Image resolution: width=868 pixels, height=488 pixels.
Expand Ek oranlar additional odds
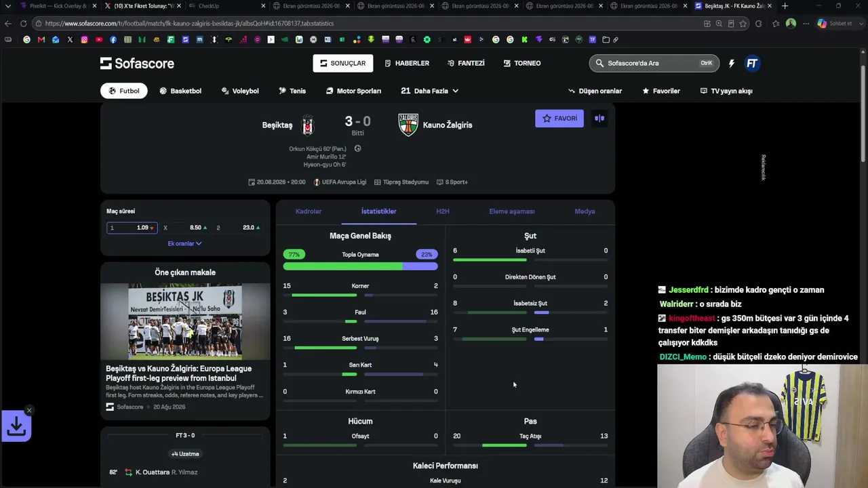tap(184, 243)
